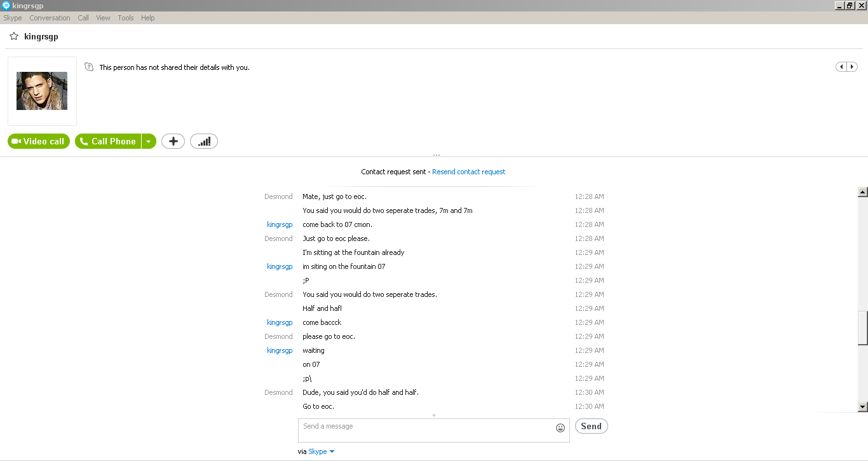Click message 'You said you would do two seperate trades, 7m and 7m'

click(x=388, y=210)
